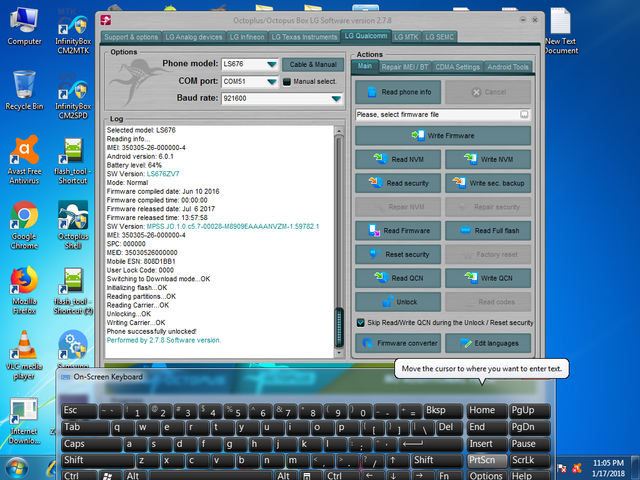Click the Reset security button
Viewport: 640px width, 480px height.
pyautogui.click(x=398, y=254)
